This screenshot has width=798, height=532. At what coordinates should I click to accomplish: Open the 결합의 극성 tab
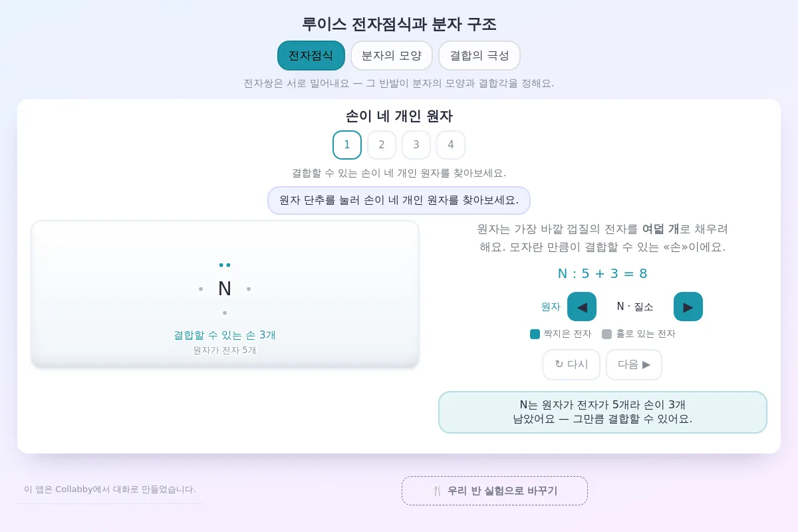coord(479,55)
